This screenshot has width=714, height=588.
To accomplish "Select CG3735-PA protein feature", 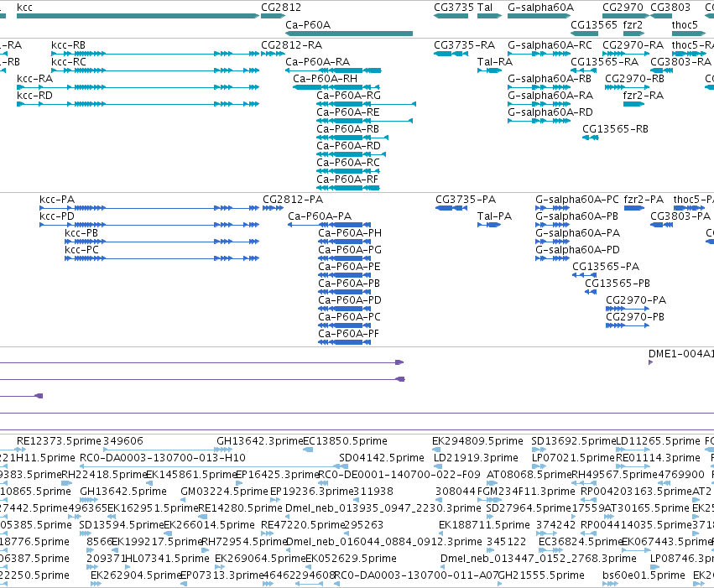I will click(x=451, y=208).
